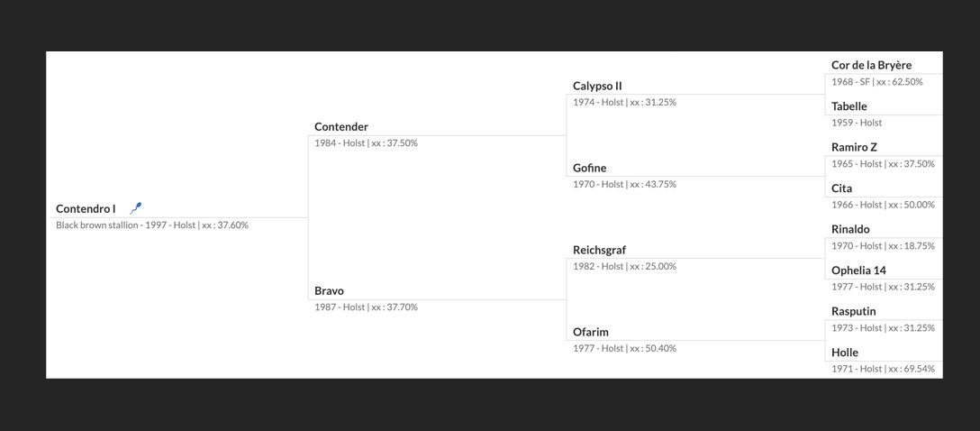Open Ramiro Z pedigree link
The height and width of the screenshot is (431, 980).
[855, 147]
